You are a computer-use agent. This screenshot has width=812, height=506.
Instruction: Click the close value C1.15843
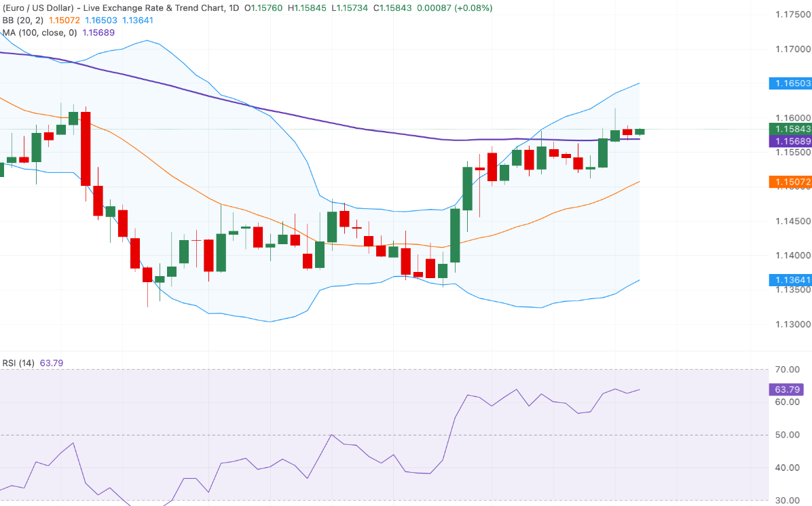[x=392, y=8]
